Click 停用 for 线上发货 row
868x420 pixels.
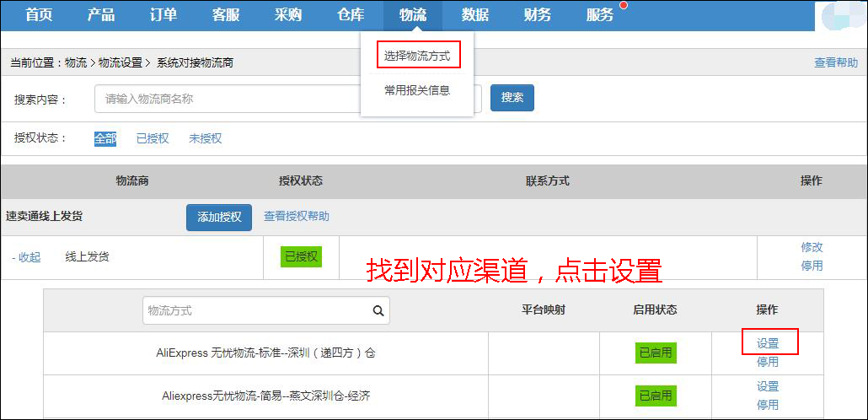(x=812, y=266)
